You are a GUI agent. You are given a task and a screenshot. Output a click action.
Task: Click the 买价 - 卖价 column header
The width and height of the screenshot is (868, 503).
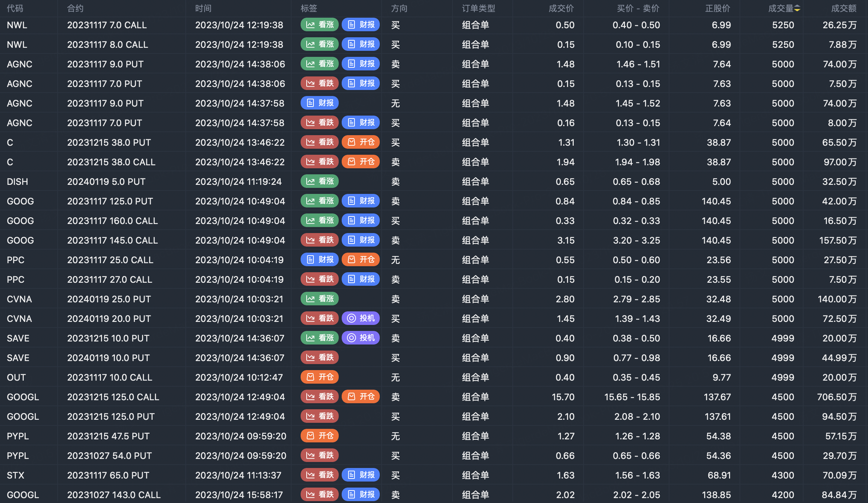pos(638,8)
